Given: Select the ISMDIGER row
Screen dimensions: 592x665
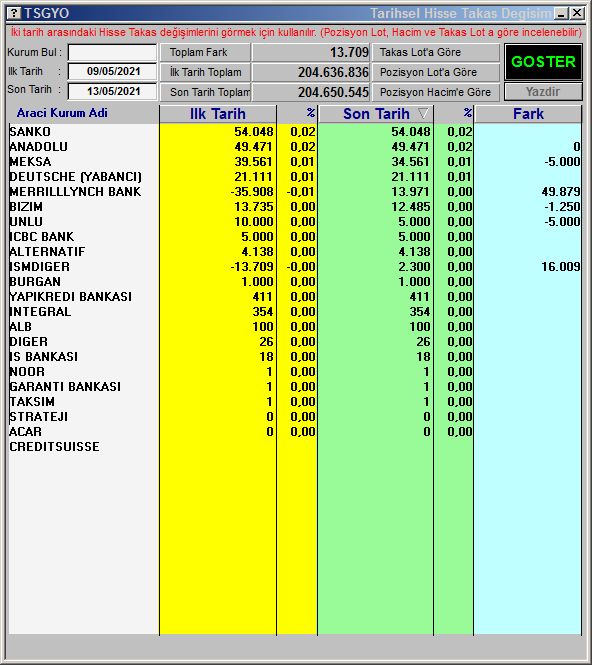Looking at the screenshot, I should click(295, 266).
